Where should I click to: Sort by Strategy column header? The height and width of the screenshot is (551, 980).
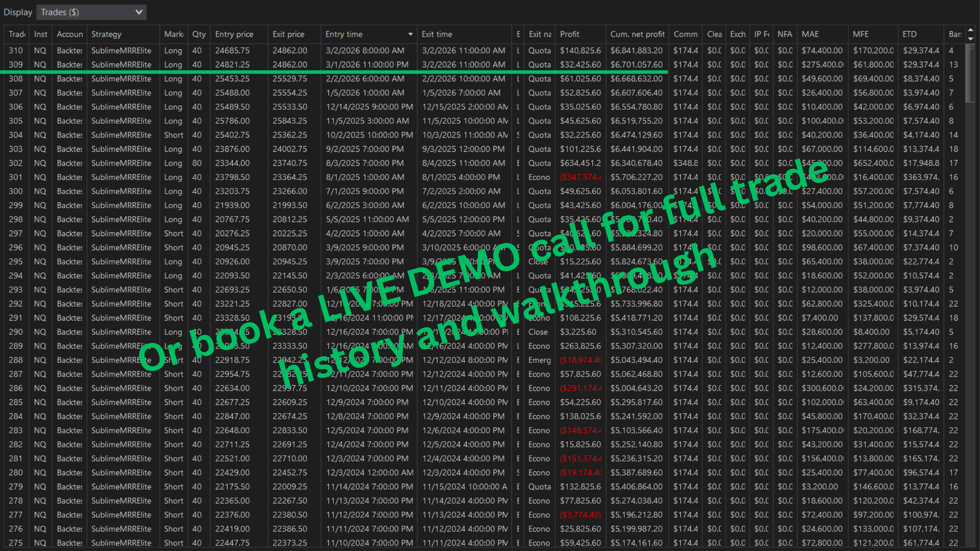[x=106, y=34]
